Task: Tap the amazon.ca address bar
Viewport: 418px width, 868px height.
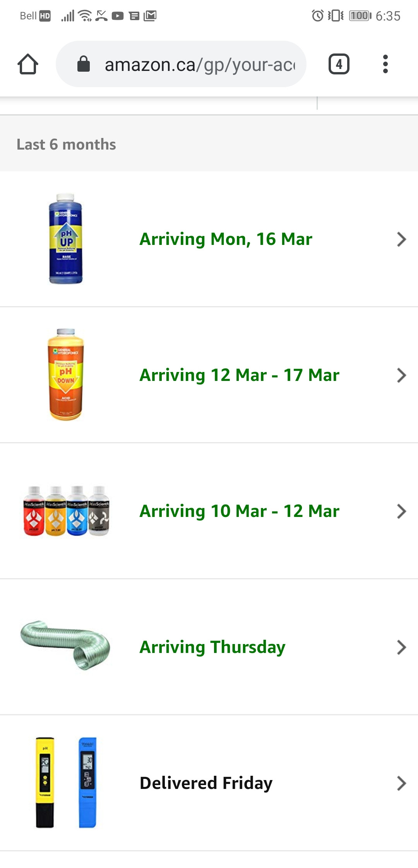Action: 181,64
